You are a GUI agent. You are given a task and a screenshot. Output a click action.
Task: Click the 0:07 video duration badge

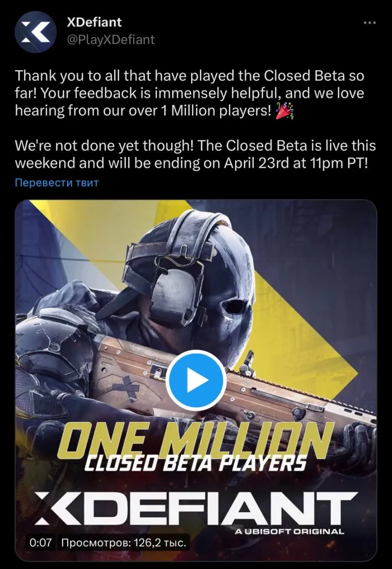pos(41,543)
